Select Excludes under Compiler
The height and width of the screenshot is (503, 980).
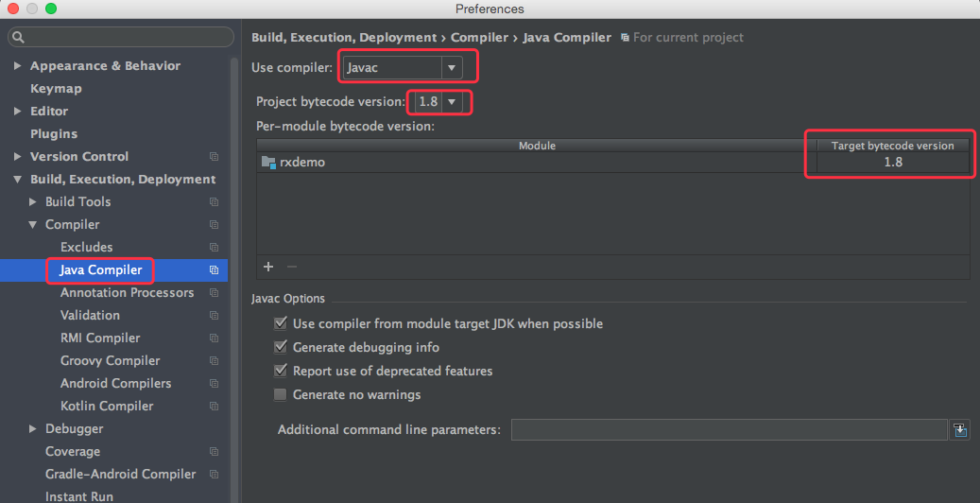coord(86,247)
